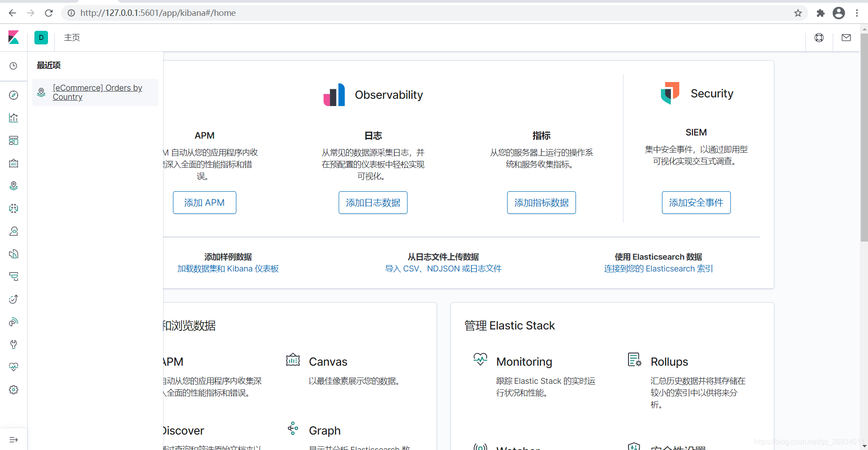This screenshot has height=450, width=868.
Task: Open the newsfeed mail icon
Action: (x=846, y=38)
